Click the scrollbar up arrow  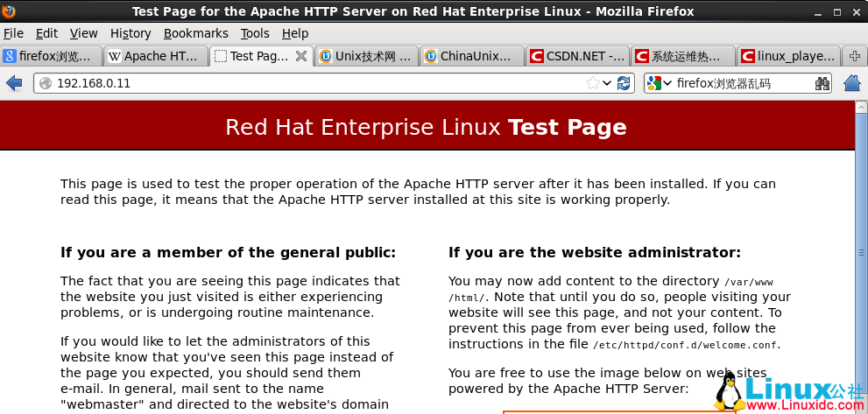click(x=861, y=107)
